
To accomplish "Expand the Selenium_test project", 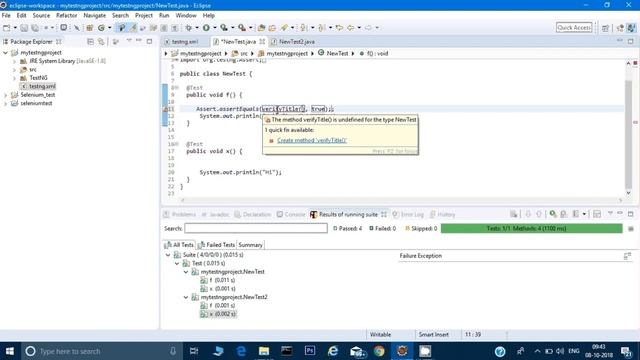I will 6,95.
